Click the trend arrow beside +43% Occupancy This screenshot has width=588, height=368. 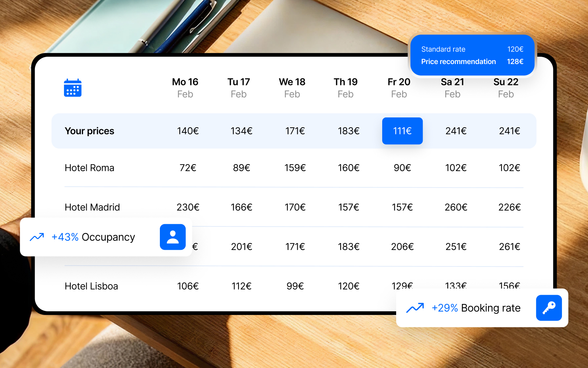(37, 237)
